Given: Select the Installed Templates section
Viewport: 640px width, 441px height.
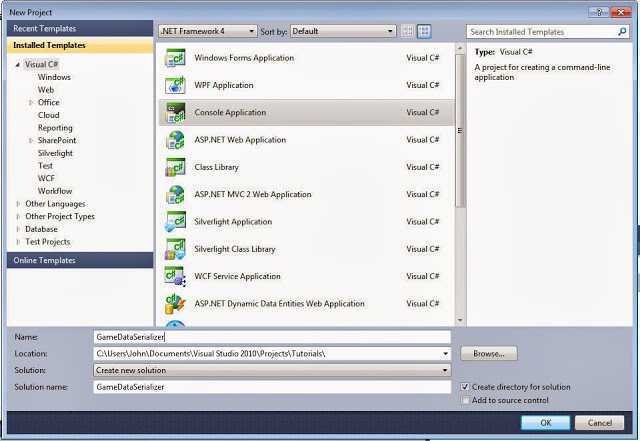Looking at the screenshot, I should pyautogui.click(x=80, y=45).
